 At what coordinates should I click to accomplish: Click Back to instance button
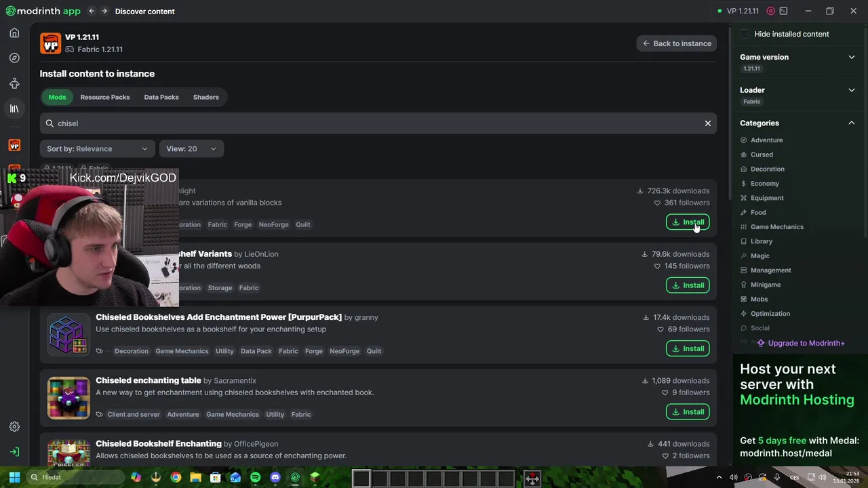click(677, 43)
